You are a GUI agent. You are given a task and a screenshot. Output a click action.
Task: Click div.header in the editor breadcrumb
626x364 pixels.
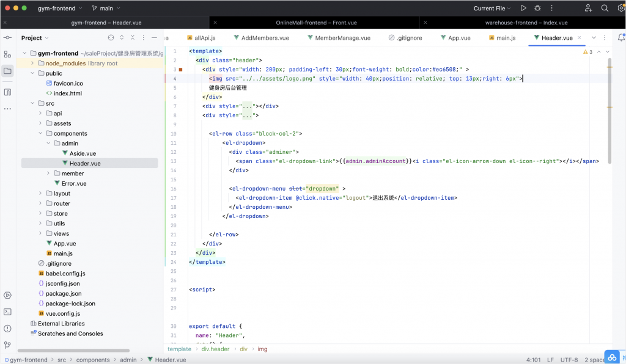click(x=215, y=349)
